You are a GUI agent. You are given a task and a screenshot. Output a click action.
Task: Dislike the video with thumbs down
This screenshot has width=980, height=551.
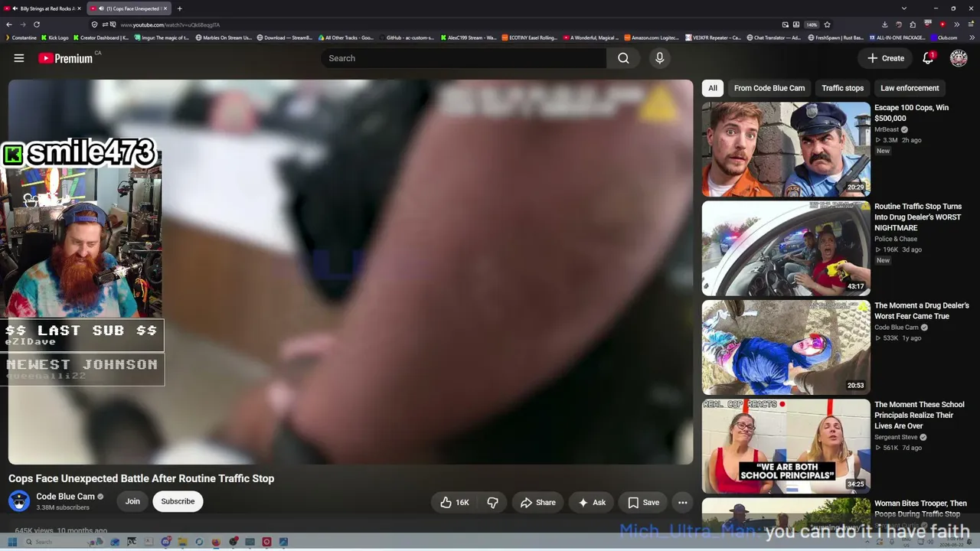point(492,503)
